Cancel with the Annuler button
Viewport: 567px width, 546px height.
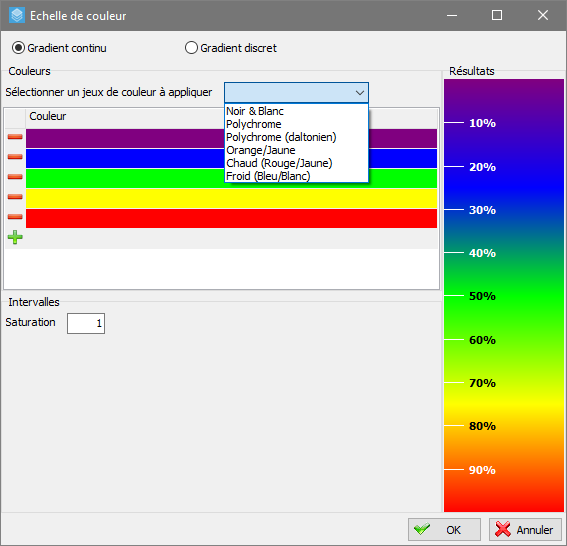tap(525, 530)
